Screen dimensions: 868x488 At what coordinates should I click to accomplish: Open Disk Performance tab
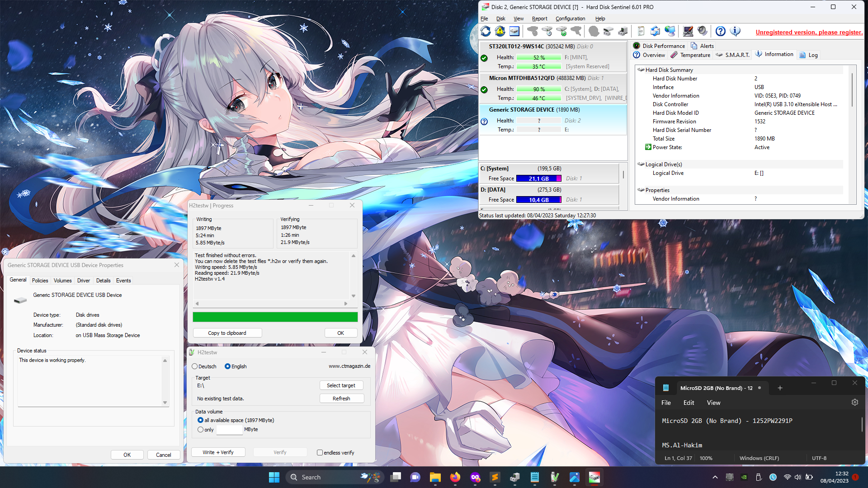click(659, 46)
